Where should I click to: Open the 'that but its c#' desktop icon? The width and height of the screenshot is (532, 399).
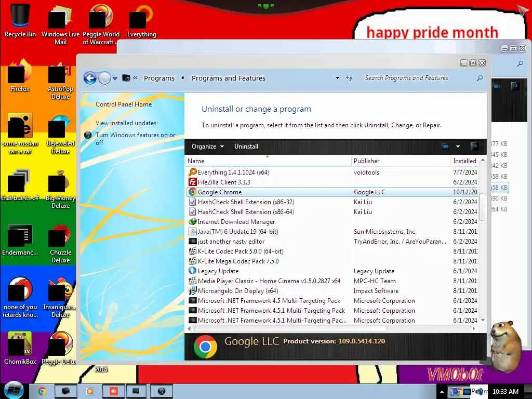tap(20, 185)
